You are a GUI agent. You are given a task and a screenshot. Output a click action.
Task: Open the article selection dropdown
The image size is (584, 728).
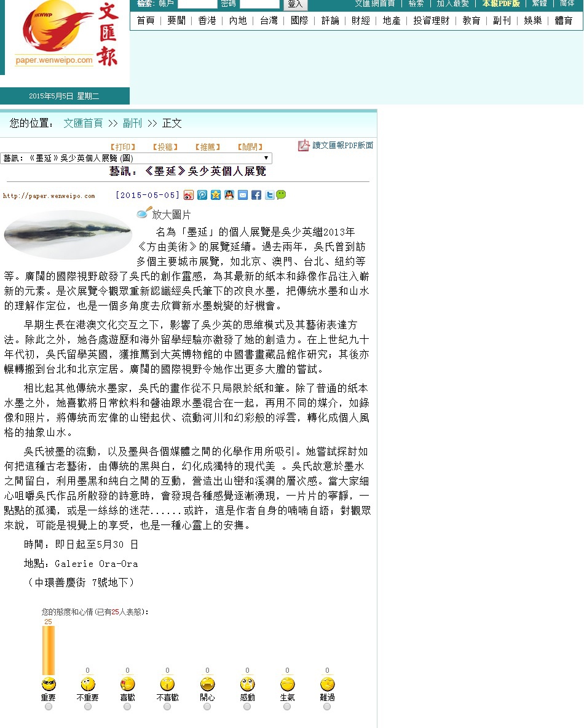coord(136,159)
